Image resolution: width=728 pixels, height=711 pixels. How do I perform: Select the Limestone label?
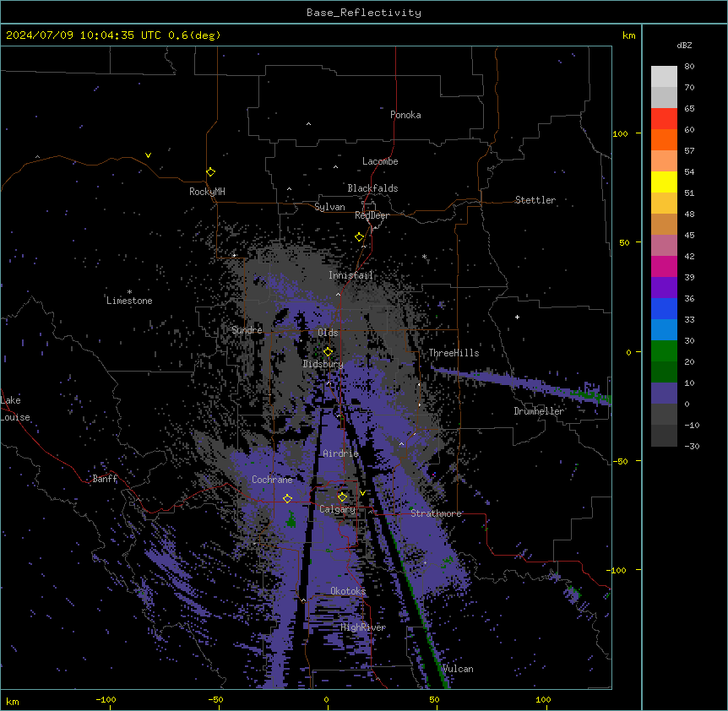pos(129,301)
